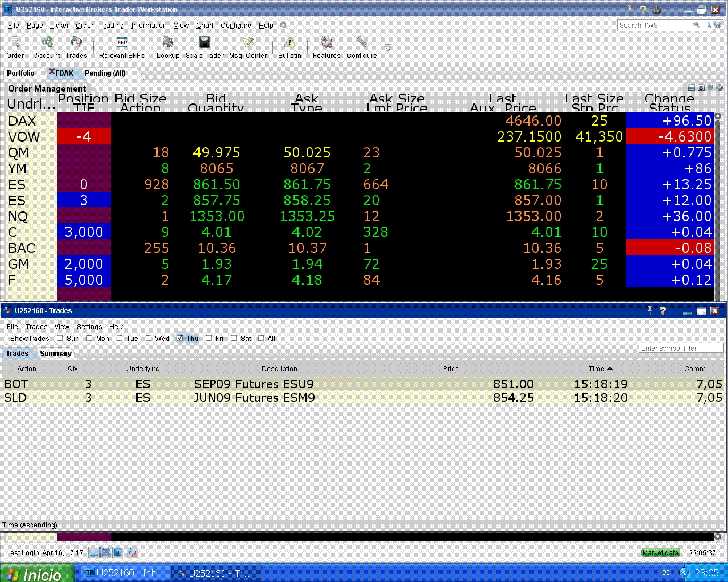728x582 pixels.
Task: Enable the Wed trades checkbox
Action: click(148, 338)
